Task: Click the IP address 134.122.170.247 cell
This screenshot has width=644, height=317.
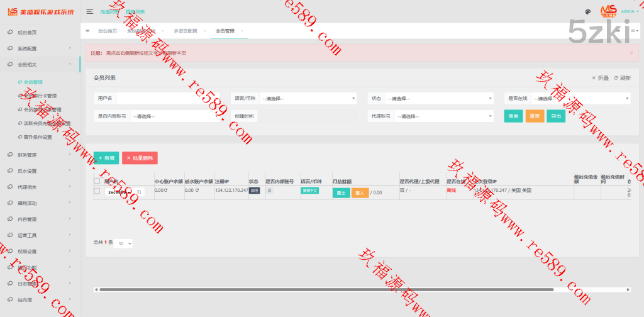Action: (231, 191)
